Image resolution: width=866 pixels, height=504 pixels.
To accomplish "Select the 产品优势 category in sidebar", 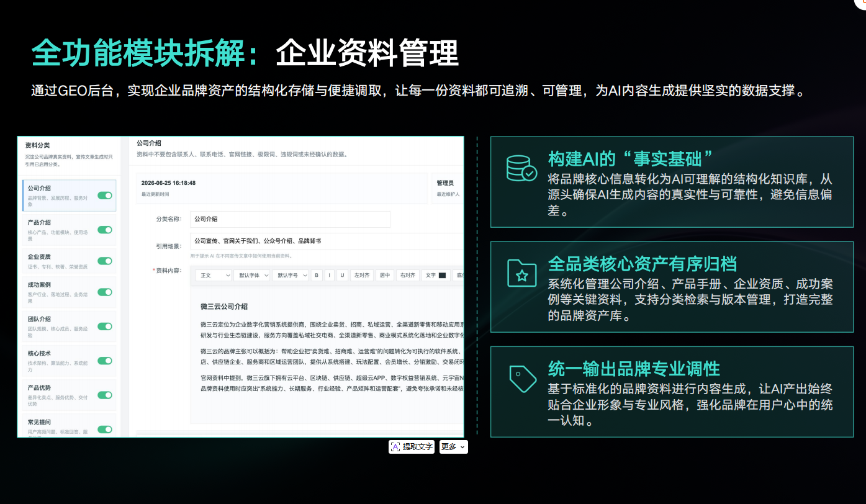I will [x=69, y=395].
